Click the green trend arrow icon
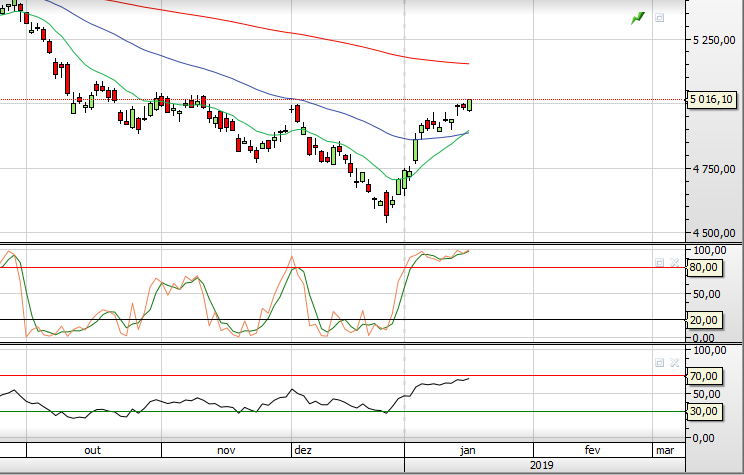Viewport: 744px width, 475px height. point(638,18)
